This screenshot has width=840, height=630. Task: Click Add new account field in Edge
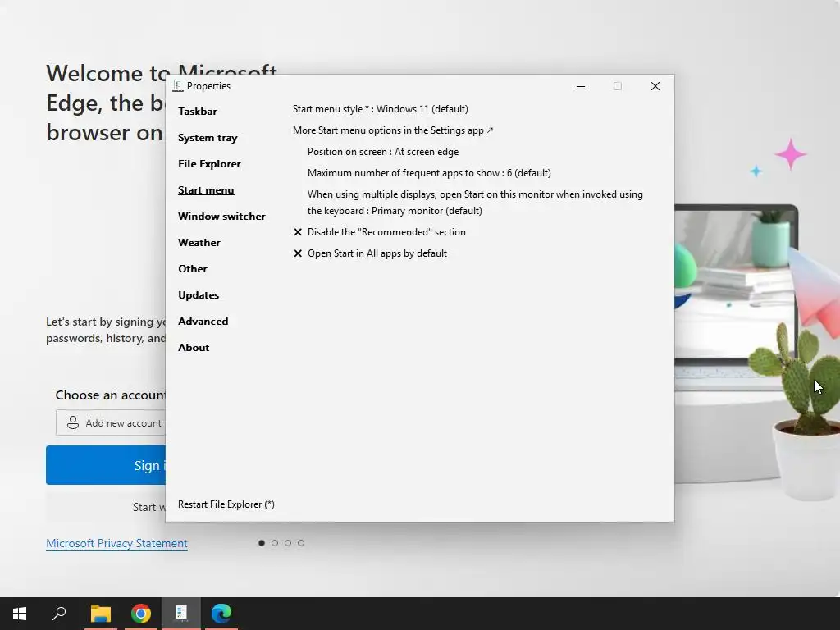(x=111, y=422)
